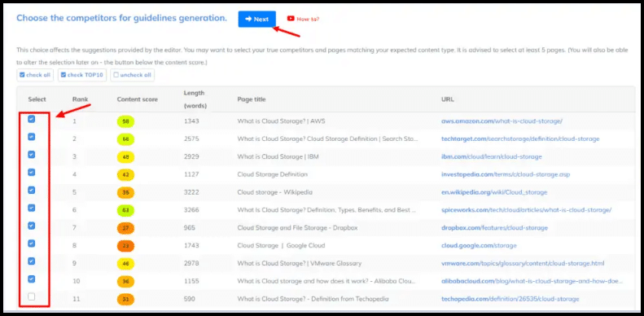Click the uncheck all button
The image size is (644, 316).
pyautogui.click(x=132, y=75)
